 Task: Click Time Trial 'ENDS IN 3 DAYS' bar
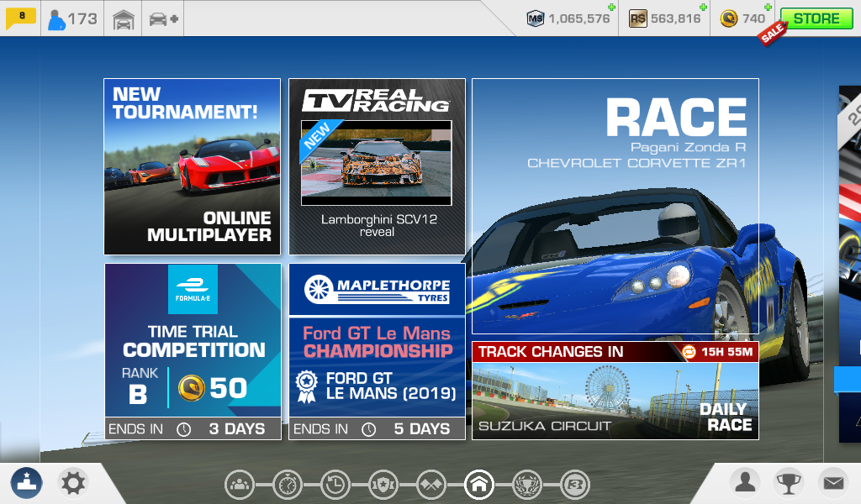coord(193,428)
